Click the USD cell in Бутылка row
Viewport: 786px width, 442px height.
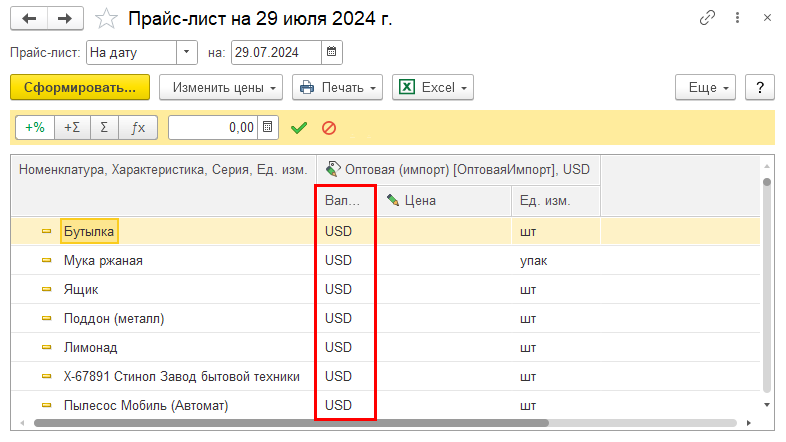[x=345, y=232]
